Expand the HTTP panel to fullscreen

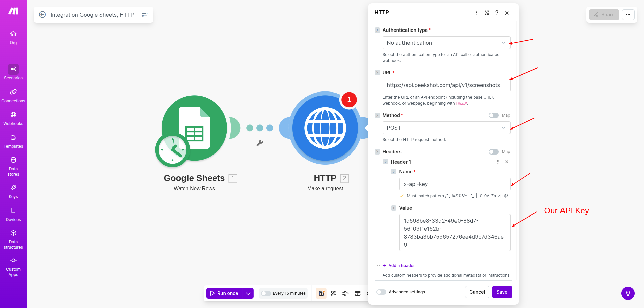coord(487,13)
